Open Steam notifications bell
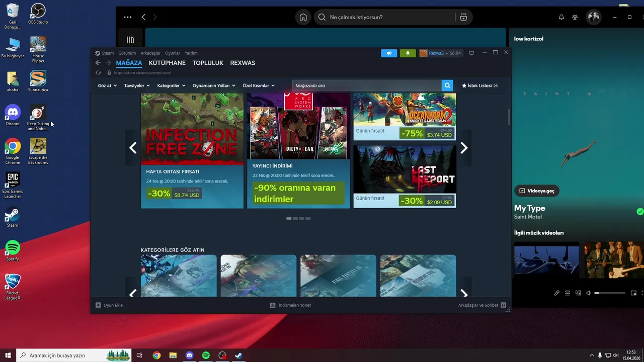Screen dimensions: 644x362 [x=408, y=53]
